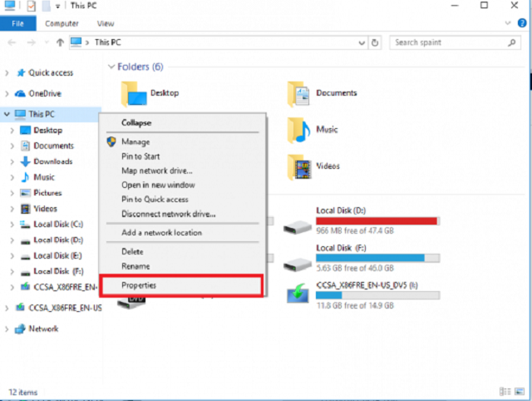Select Videos in the navigation tree
The image size is (532, 401).
coord(45,209)
